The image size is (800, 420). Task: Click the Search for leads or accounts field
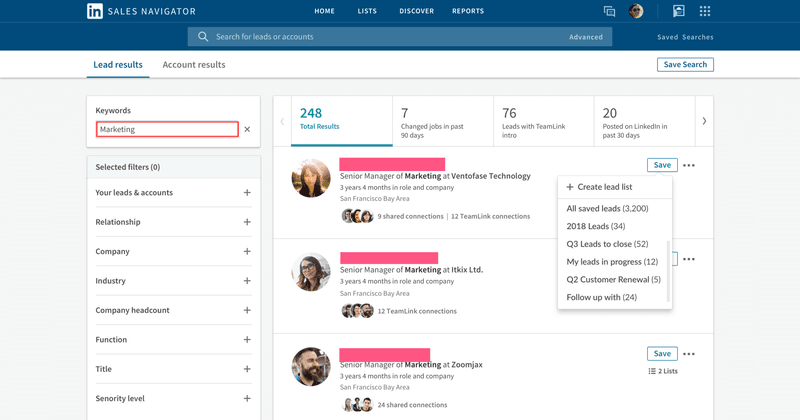399,37
